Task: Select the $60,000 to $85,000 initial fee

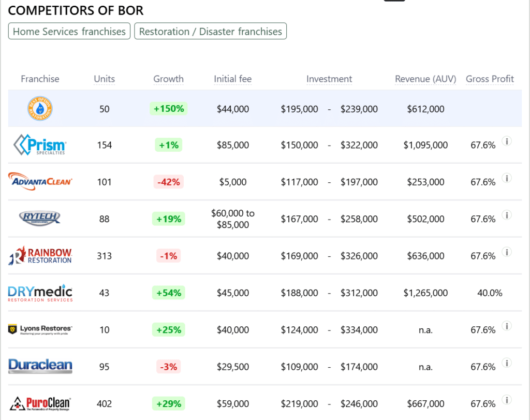Action: 232,219
